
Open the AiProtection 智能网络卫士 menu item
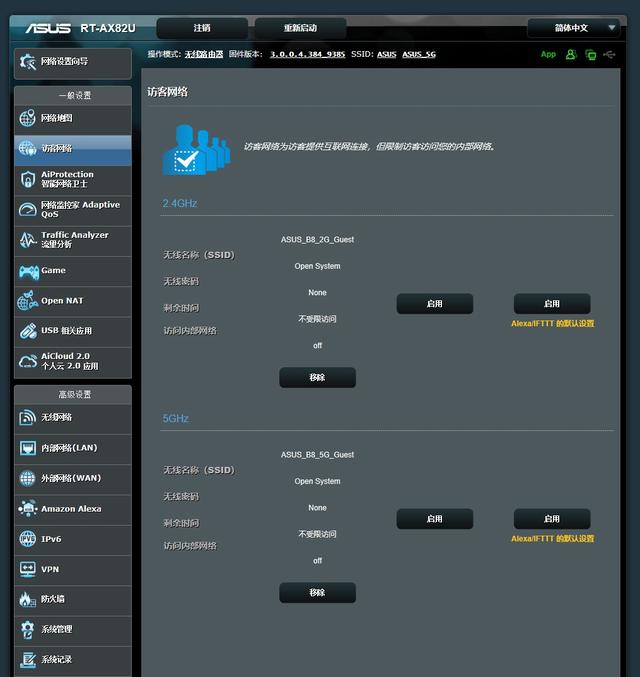tap(73, 179)
